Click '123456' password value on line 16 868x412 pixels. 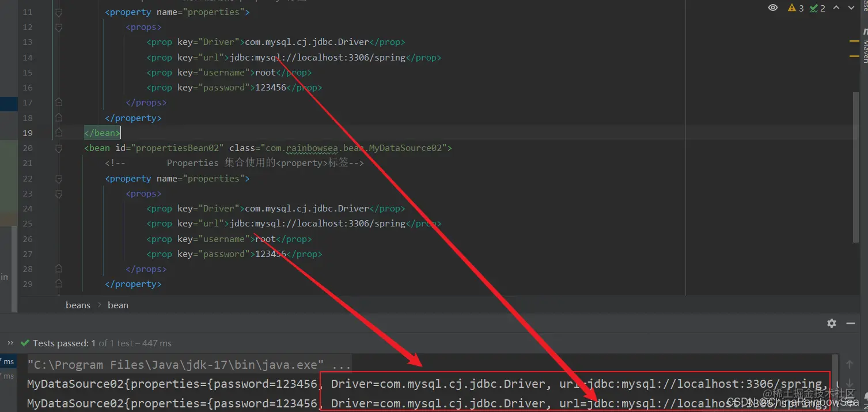(271, 88)
